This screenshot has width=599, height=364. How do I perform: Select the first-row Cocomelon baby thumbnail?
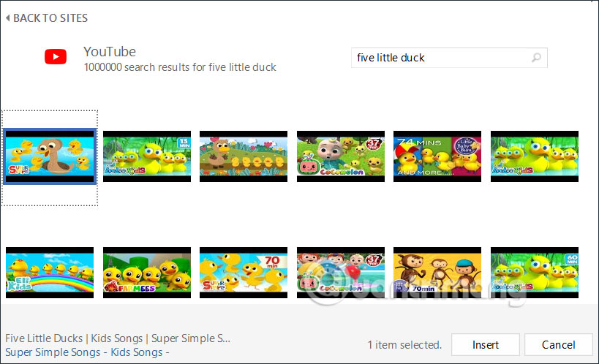[341, 156]
